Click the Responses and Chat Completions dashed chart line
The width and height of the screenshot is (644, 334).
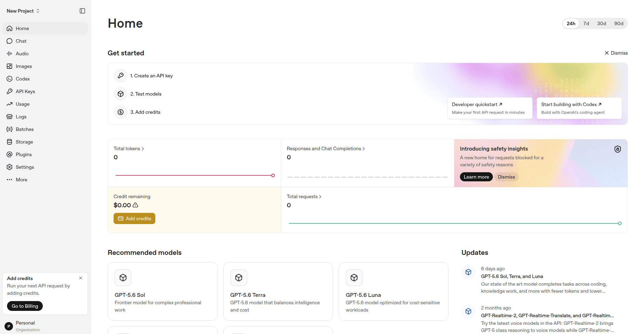367,177
